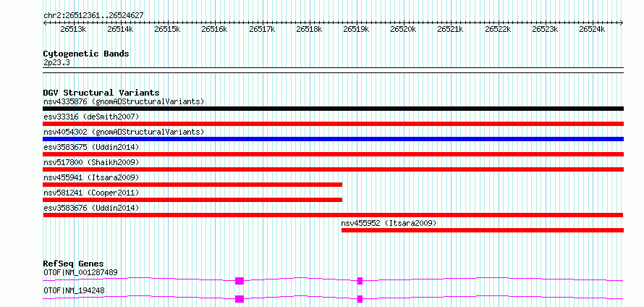The height and width of the screenshot is (307, 644).
Task: Click the blue nsv4054302 variant bar
Action: [x=334, y=139]
